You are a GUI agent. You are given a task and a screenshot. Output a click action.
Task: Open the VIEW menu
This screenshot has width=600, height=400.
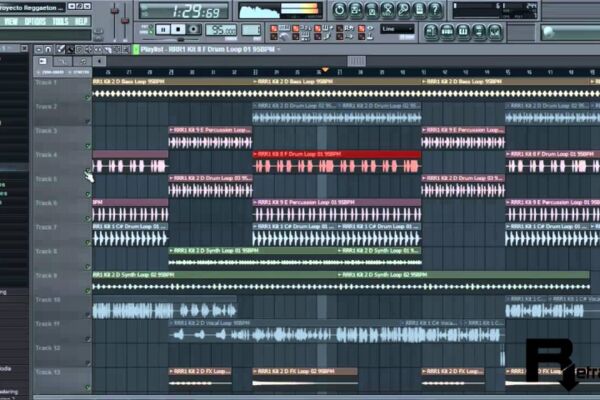pyautogui.click(x=11, y=21)
